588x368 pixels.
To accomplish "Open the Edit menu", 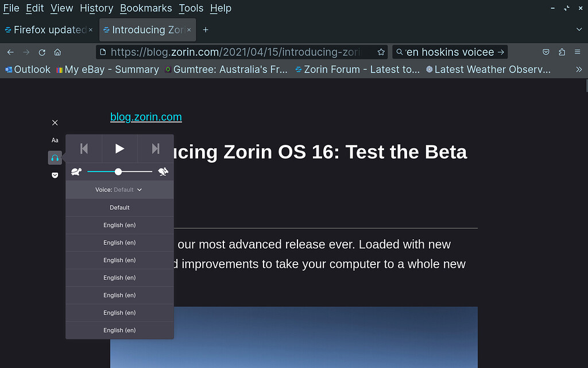I will [x=35, y=8].
